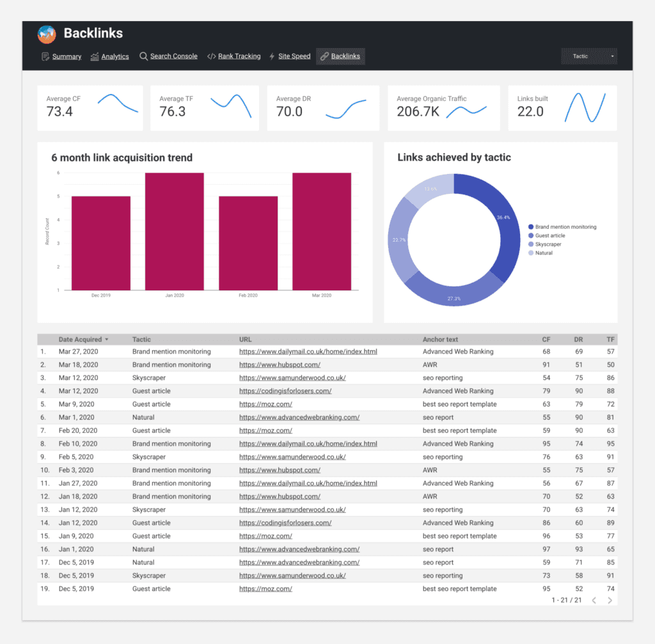Open moz.com link in row 19
This screenshot has height=644, width=655.
click(x=265, y=589)
